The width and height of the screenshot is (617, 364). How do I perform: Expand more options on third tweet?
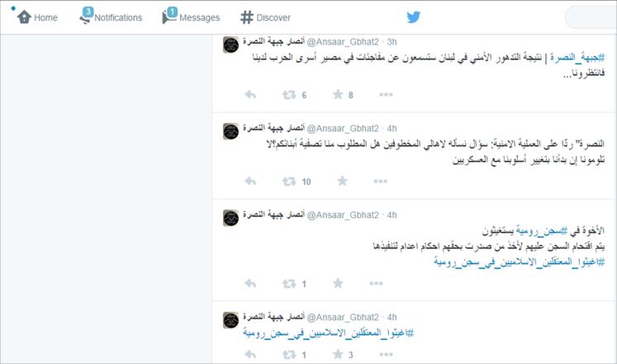[x=376, y=283]
